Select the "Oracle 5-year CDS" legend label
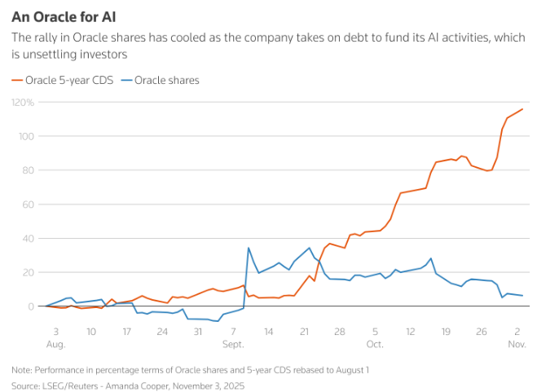Viewport: 537px width, 392px height. (70, 80)
